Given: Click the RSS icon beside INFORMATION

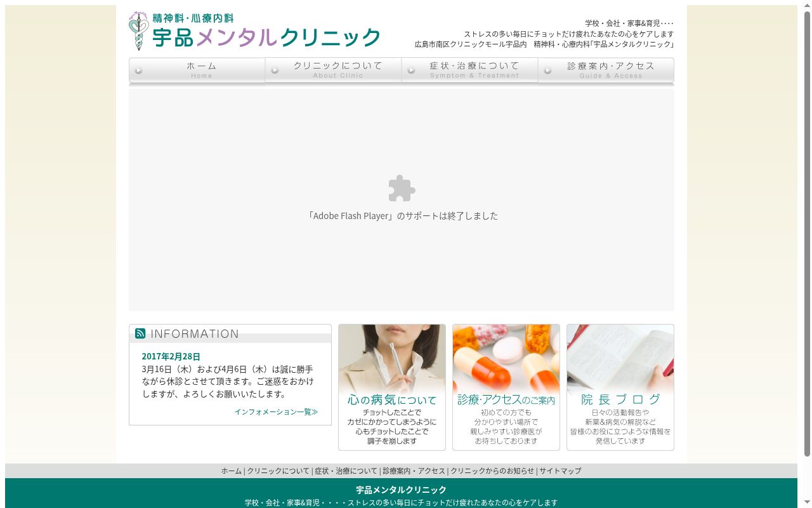Looking at the screenshot, I should pos(140,333).
